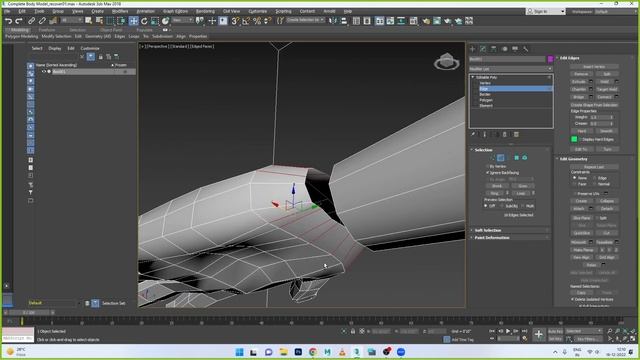Open the Modify panel tab icon

(483, 49)
